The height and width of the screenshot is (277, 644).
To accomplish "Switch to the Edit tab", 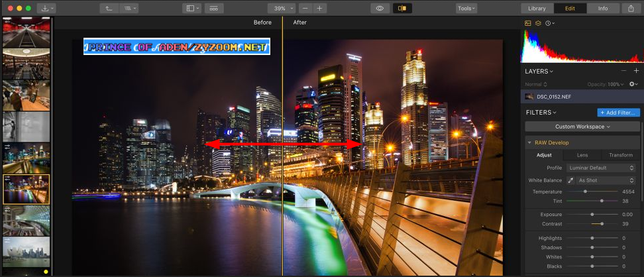I will coord(570,8).
